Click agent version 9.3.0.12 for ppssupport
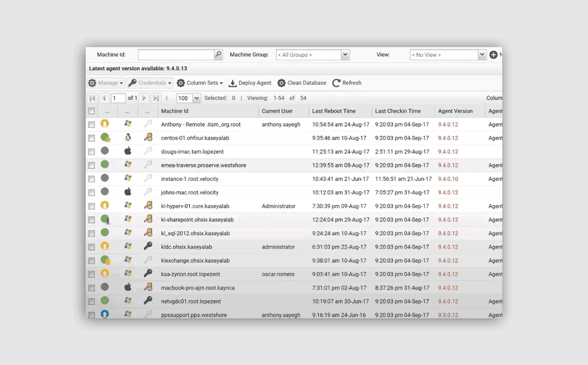588x365 pixels. coord(448,315)
